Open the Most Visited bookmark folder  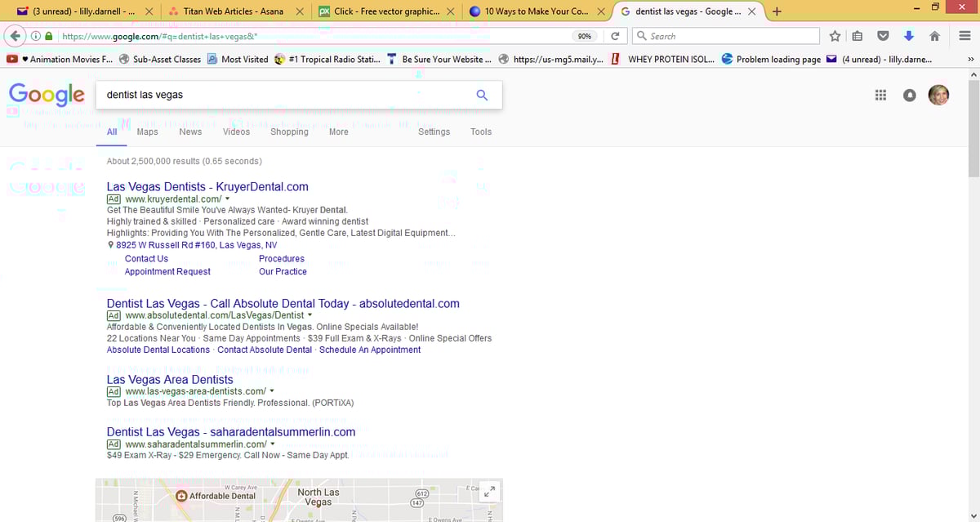click(x=238, y=60)
